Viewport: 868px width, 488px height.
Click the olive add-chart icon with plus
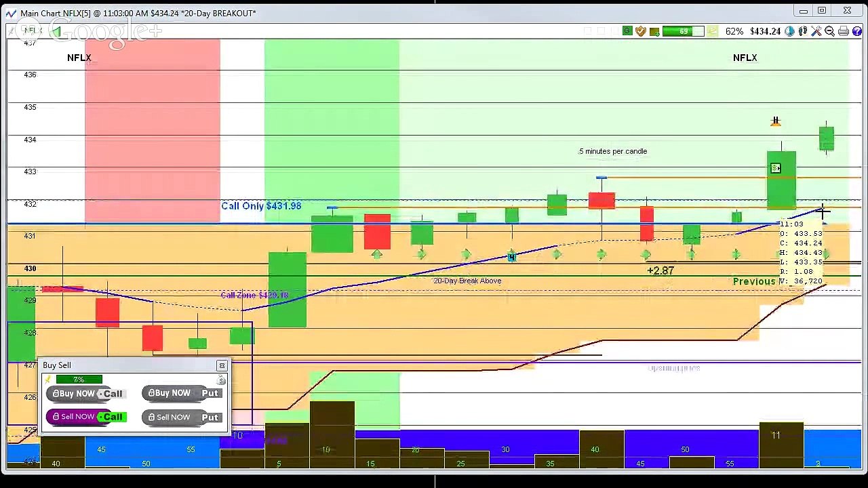coord(654,32)
